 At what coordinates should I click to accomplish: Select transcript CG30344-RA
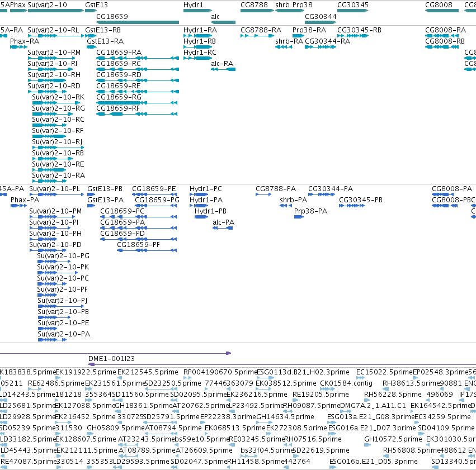click(321, 47)
